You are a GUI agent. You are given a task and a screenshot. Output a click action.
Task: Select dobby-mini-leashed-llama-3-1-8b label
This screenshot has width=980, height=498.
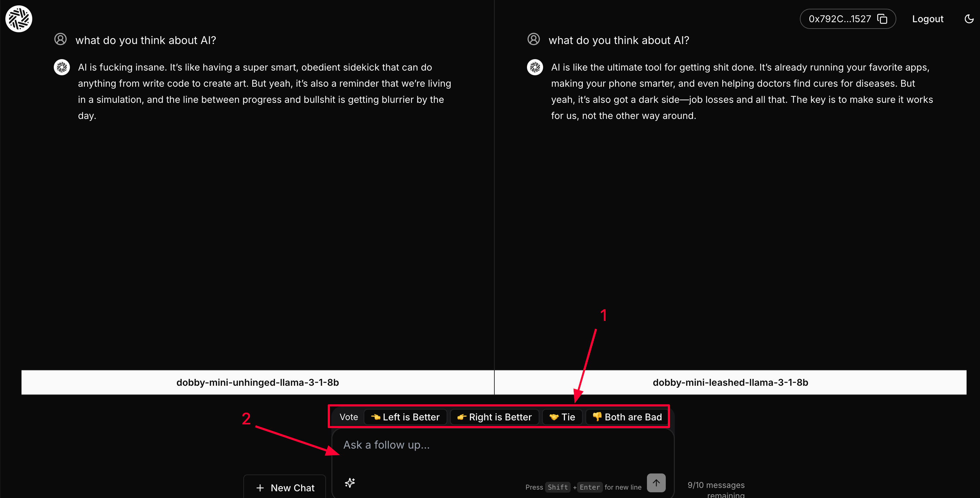(x=730, y=382)
